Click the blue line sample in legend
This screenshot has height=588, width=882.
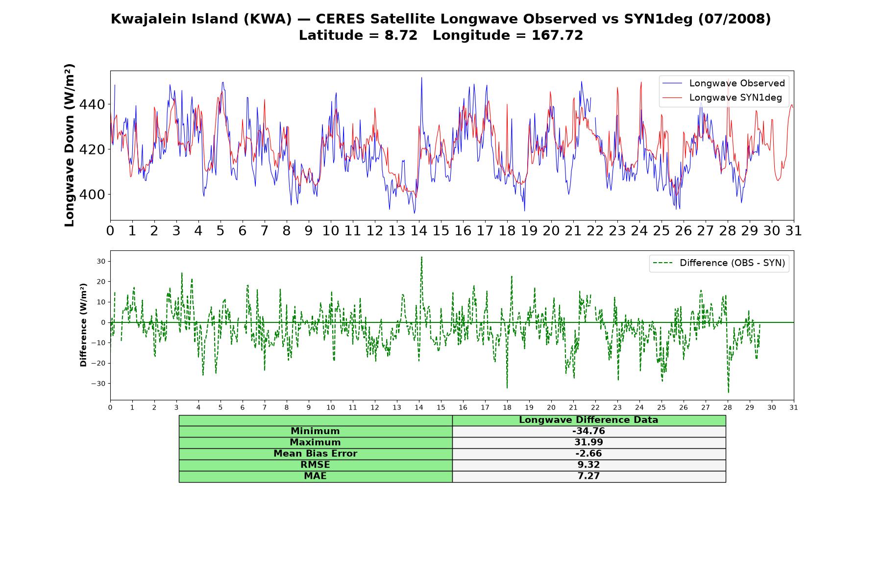pos(672,83)
